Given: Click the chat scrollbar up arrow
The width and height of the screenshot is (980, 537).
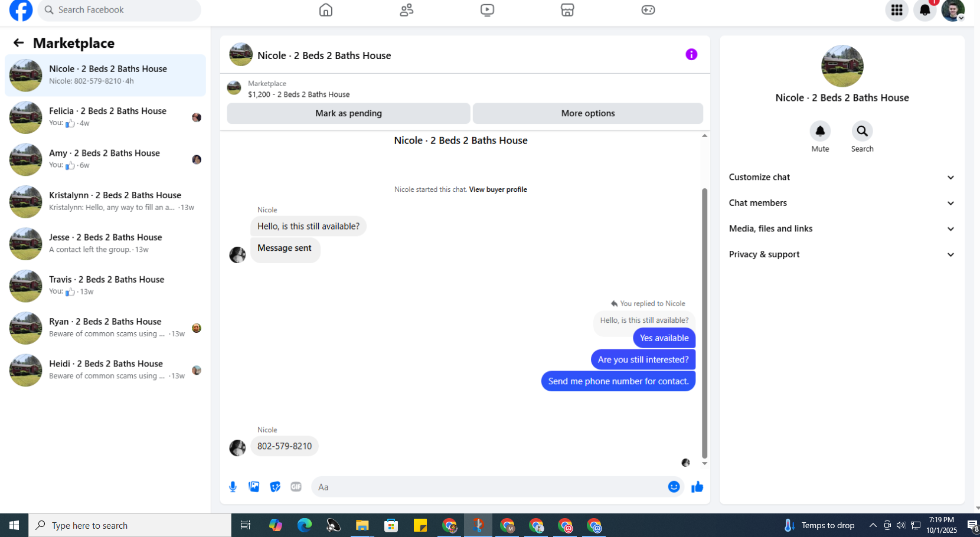Looking at the screenshot, I should tap(704, 136).
